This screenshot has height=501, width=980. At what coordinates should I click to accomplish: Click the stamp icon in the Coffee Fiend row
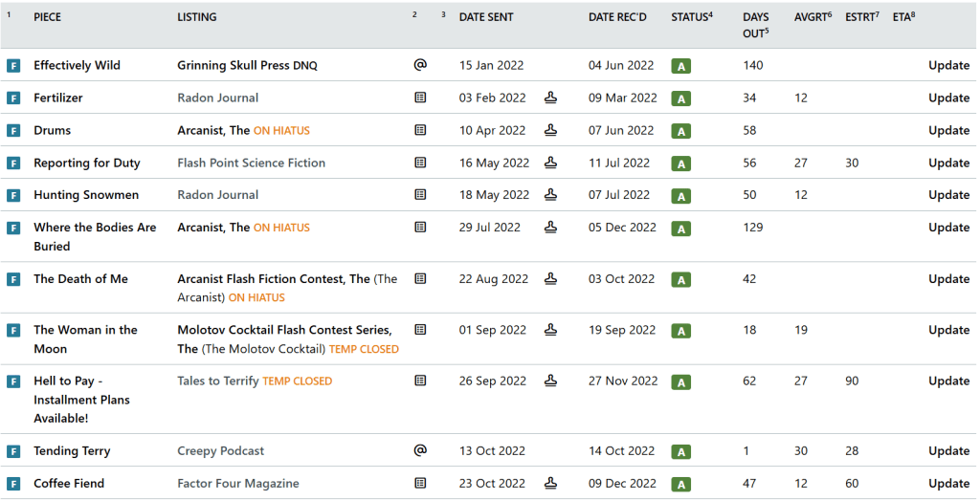pyautogui.click(x=550, y=483)
